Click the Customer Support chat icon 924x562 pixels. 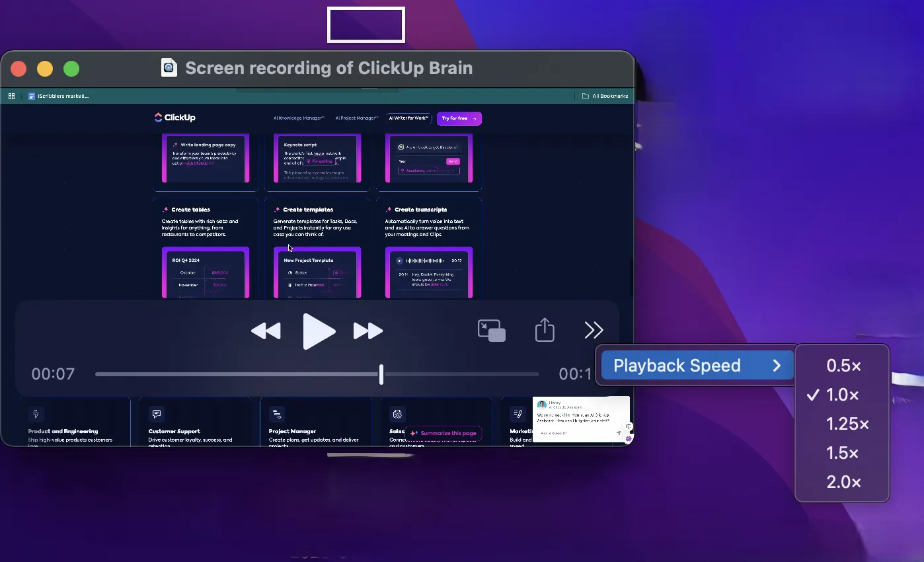tap(157, 415)
